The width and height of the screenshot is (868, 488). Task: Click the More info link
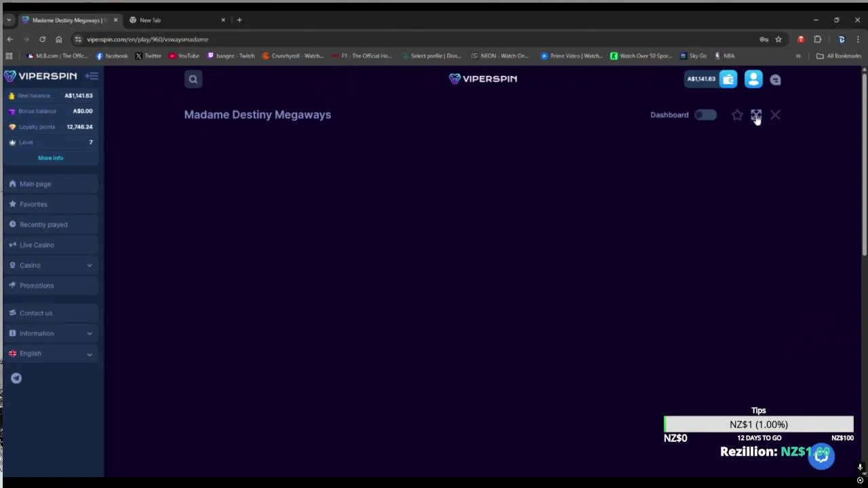[50, 158]
